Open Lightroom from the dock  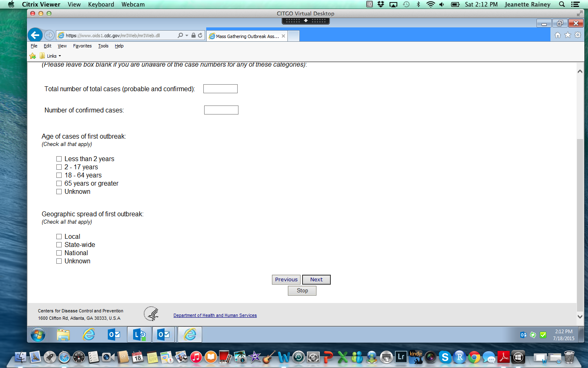point(401,357)
